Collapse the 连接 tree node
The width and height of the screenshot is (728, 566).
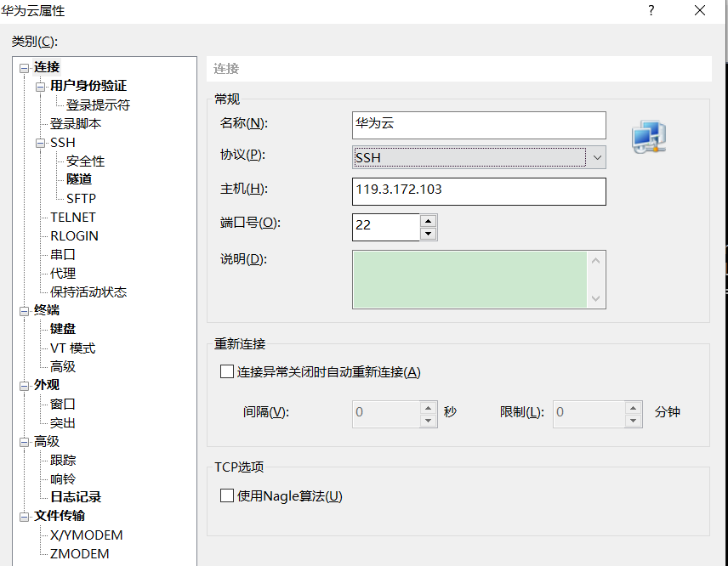pyautogui.click(x=24, y=68)
